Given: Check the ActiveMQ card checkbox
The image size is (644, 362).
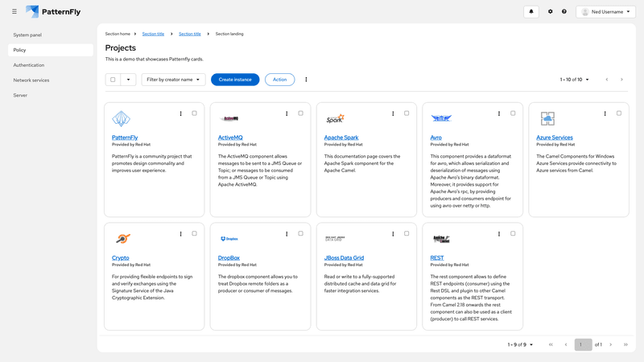Looking at the screenshot, I should [x=300, y=113].
